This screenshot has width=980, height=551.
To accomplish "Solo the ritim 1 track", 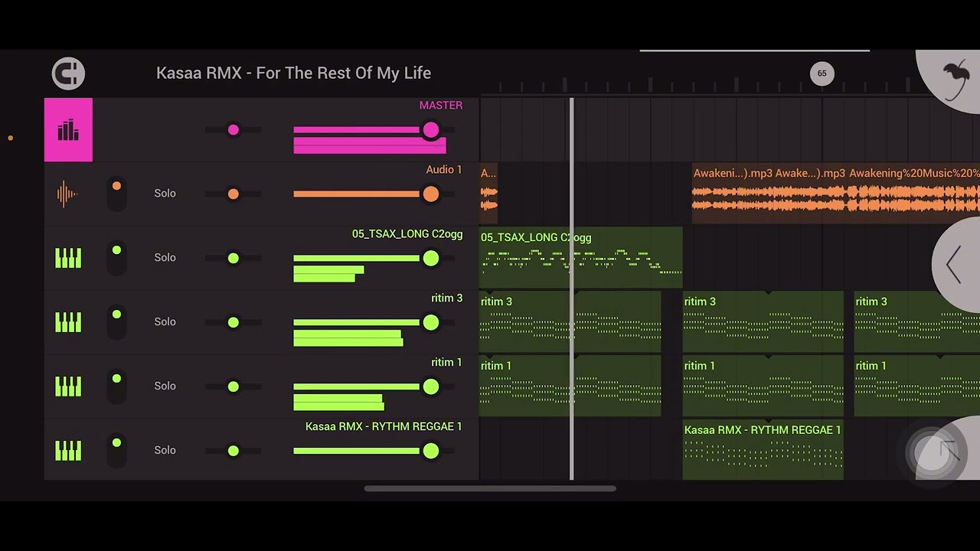I will tap(165, 386).
